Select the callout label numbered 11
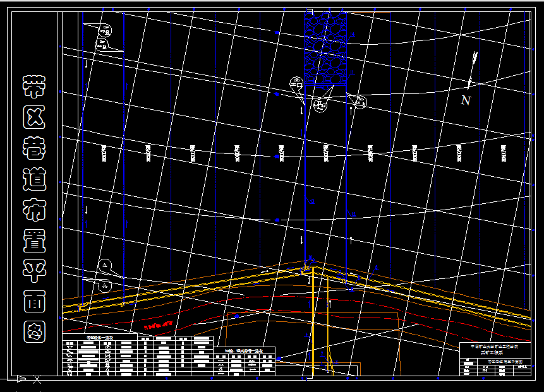Viewport: 544px width, 392px height. (x=352, y=73)
